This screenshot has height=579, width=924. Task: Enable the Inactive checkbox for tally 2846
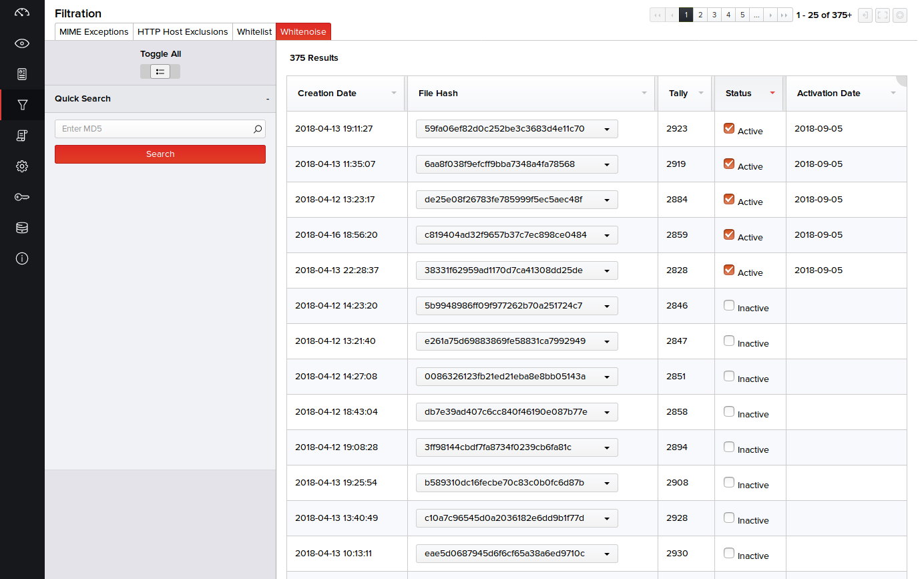(729, 305)
